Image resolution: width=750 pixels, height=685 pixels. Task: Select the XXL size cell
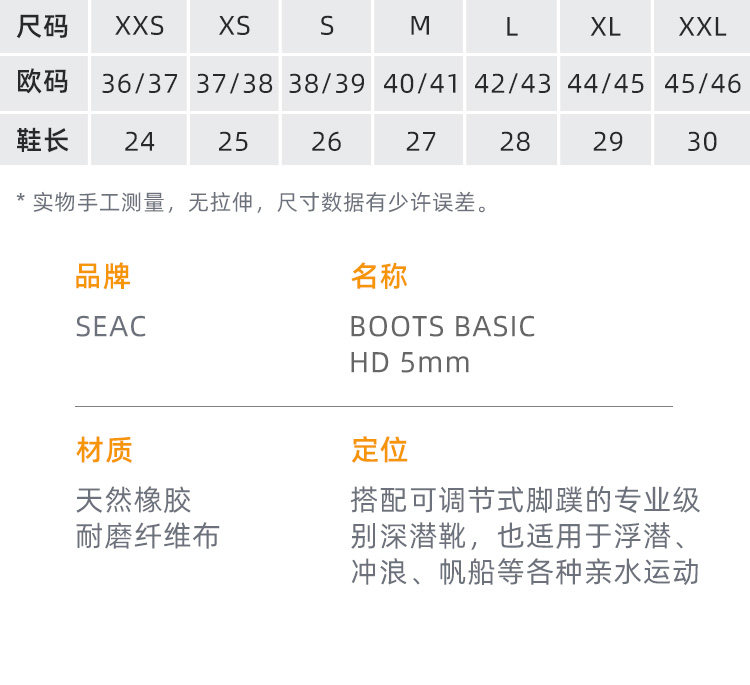tap(702, 27)
